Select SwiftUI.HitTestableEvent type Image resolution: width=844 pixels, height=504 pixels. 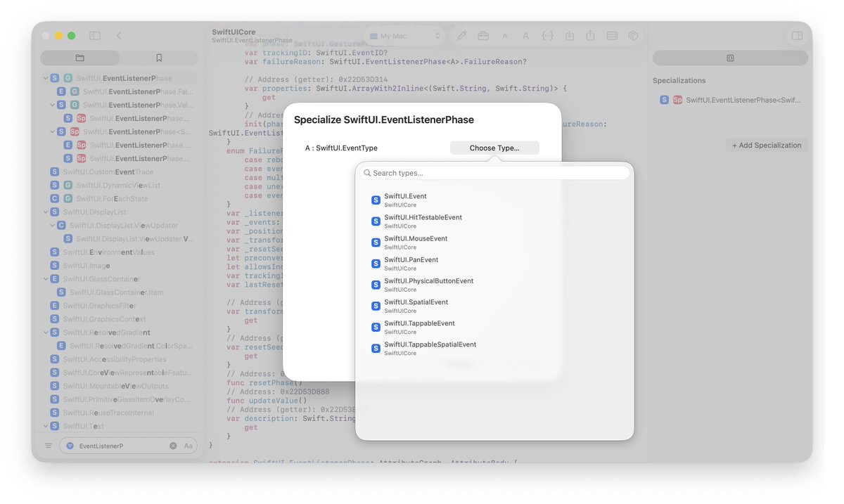click(494, 221)
